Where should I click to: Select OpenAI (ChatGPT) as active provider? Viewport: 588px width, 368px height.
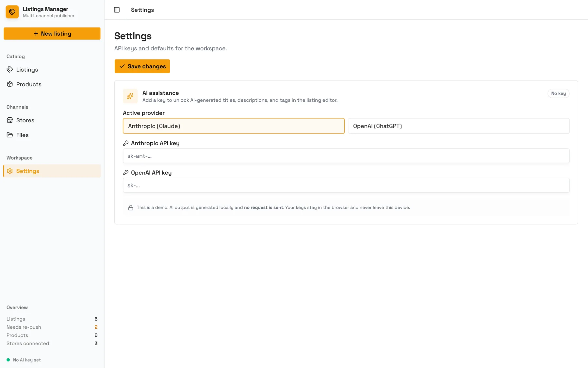pos(459,126)
